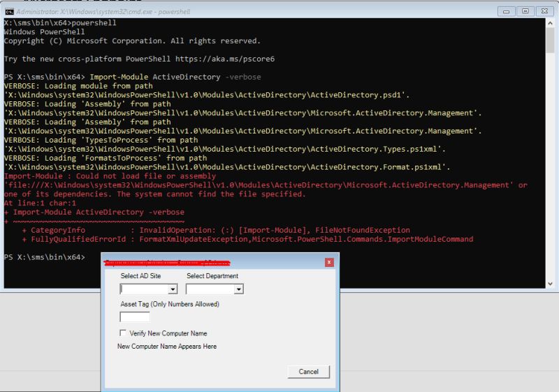Minimize the Administrator cmd.exe window

tap(506, 11)
